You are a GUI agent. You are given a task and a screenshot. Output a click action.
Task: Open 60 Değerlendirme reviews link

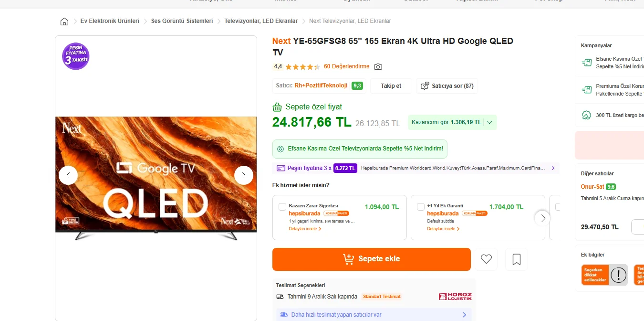pyautogui.click(x=346, y=66)
